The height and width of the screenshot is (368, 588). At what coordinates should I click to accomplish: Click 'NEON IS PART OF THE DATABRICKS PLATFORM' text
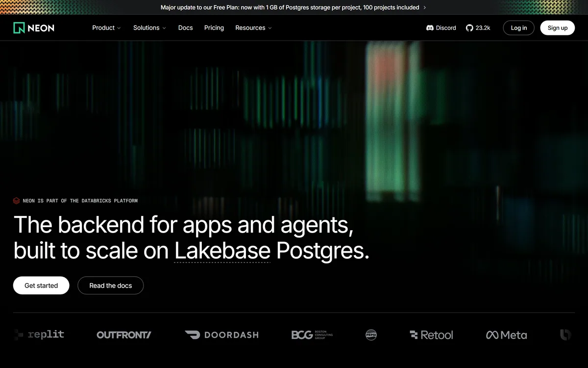[80, 201]
